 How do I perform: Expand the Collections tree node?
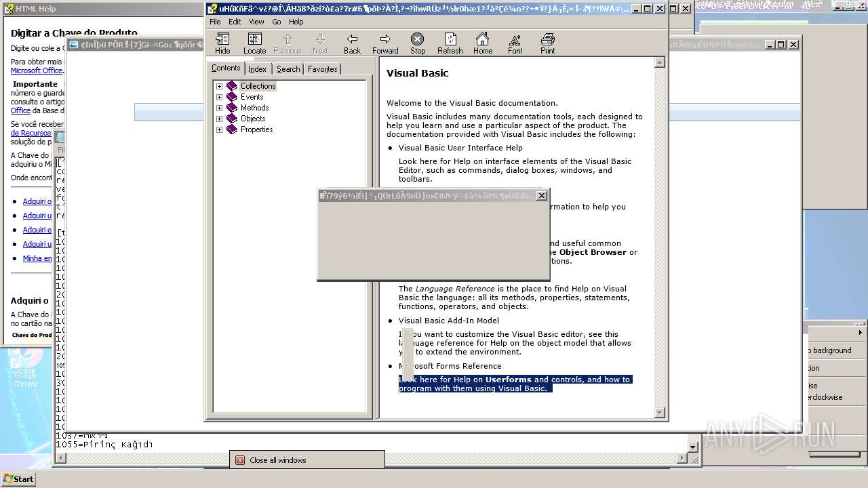coord(219,86)
